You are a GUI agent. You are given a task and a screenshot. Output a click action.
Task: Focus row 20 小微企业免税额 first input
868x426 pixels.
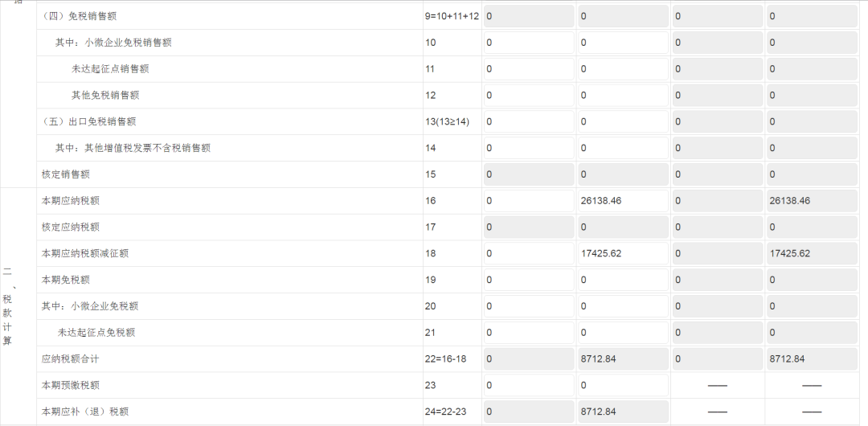coord(529,305)
